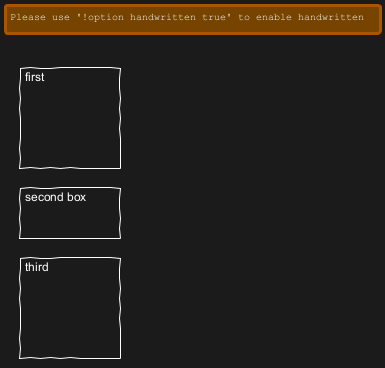Click the word 'box' in the second label

(x=77, y=197)
